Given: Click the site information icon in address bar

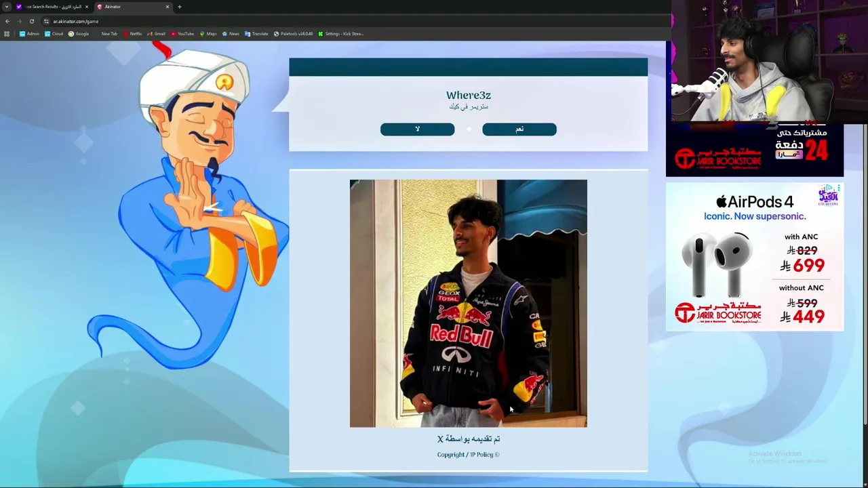Looking at the screenshot, I should 46,21.
